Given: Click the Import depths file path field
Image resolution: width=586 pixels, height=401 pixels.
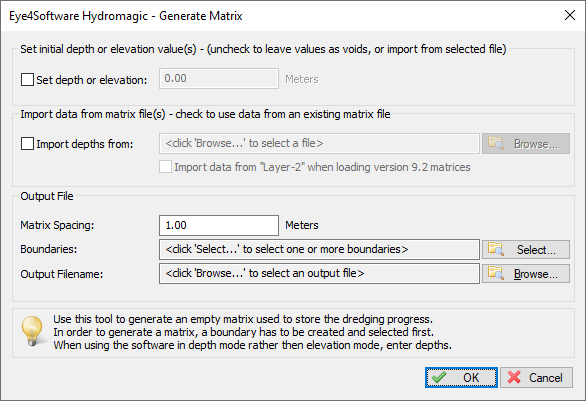Looking at the screenshot, I should click(319, 144).
